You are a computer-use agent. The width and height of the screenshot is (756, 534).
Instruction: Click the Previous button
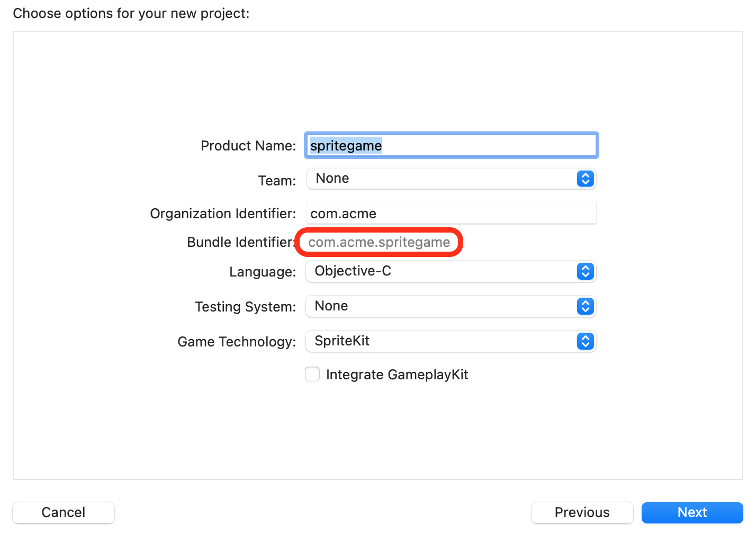tap(582, 512)
